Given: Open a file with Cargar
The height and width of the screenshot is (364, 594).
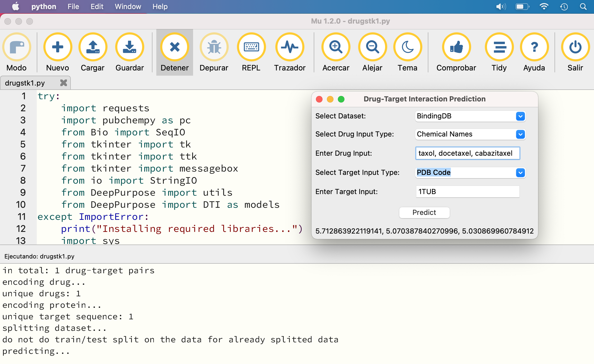Looking at the screenshot, I should tap(93, 47).
